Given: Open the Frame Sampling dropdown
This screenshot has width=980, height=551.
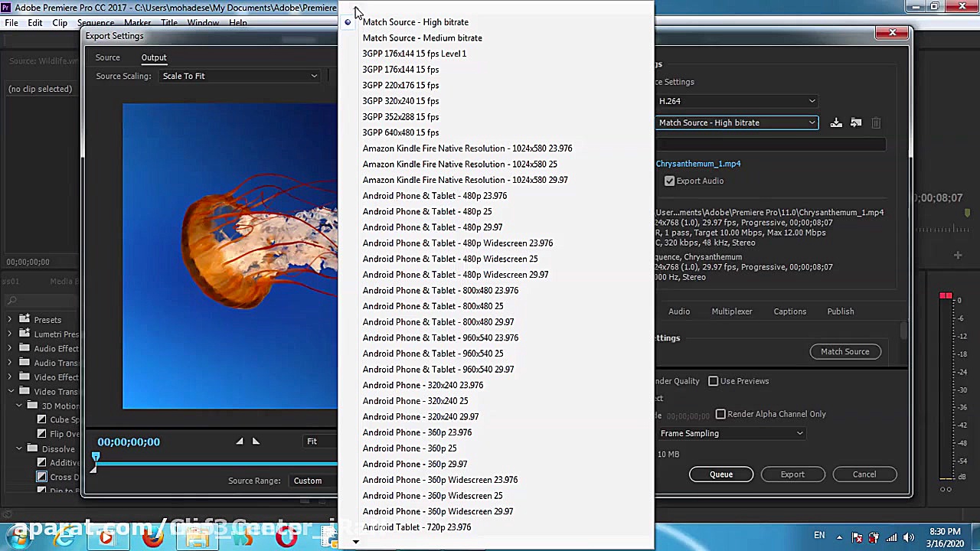Looking at the screenshot, I should [731, 433].
